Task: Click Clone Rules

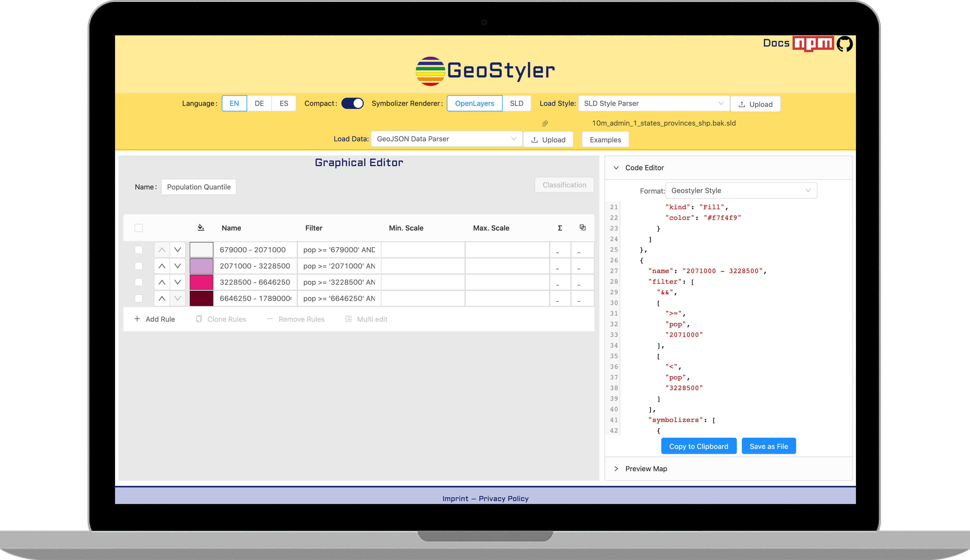Action: 221,319
